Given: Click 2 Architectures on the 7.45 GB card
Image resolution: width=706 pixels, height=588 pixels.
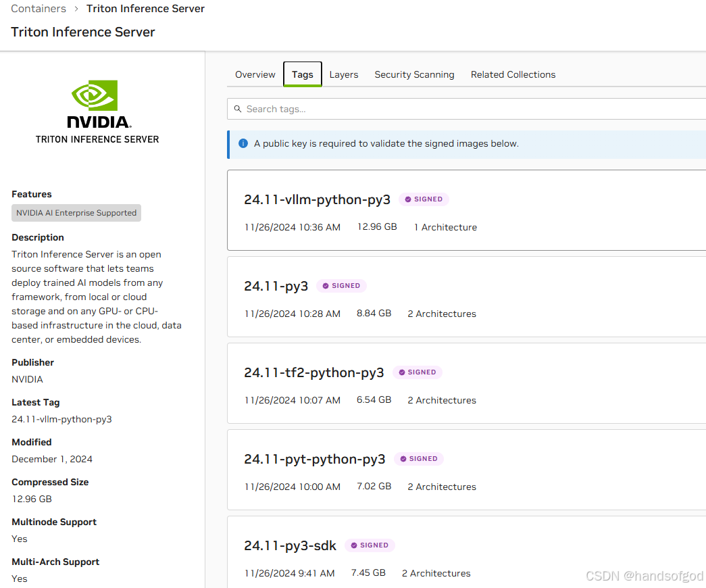Looking at the screenshot, I should tap(436, 573).
